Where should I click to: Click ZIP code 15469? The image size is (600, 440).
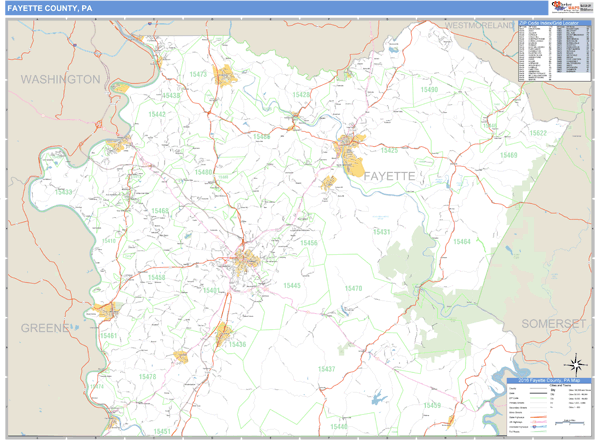[509, 155]
